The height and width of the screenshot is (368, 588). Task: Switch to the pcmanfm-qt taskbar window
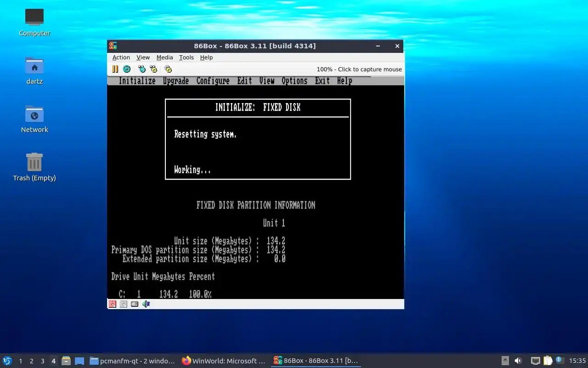click(x=132, y=361)
